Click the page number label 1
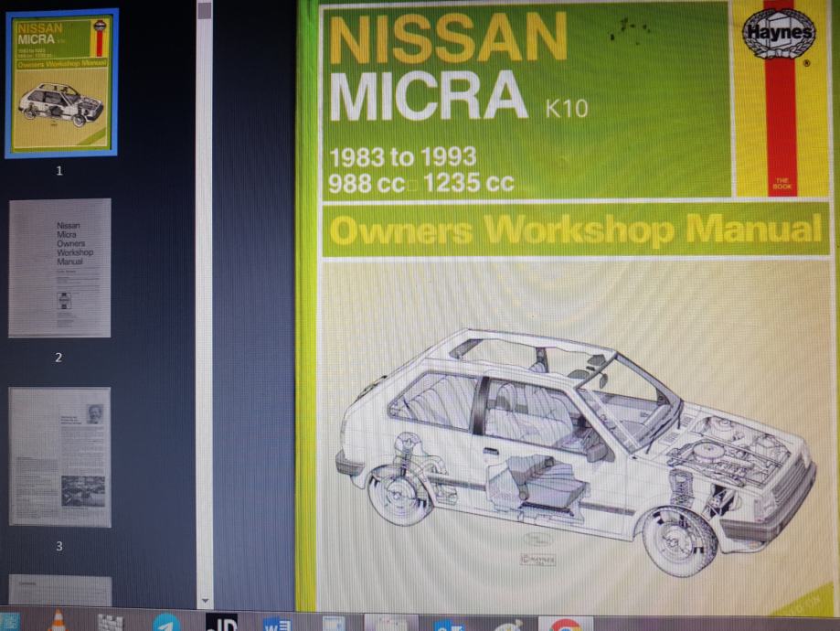 [x=58, y=171]
